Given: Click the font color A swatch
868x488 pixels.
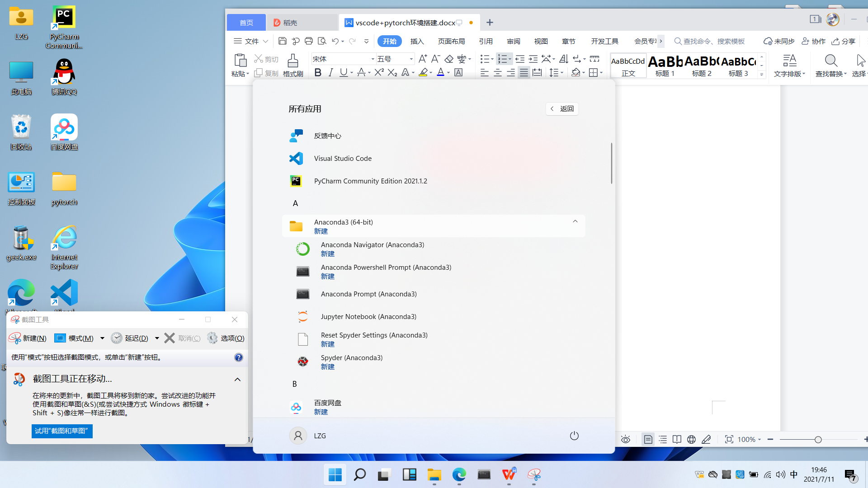Looking at the screenshot, I should [x=441, y=72].
